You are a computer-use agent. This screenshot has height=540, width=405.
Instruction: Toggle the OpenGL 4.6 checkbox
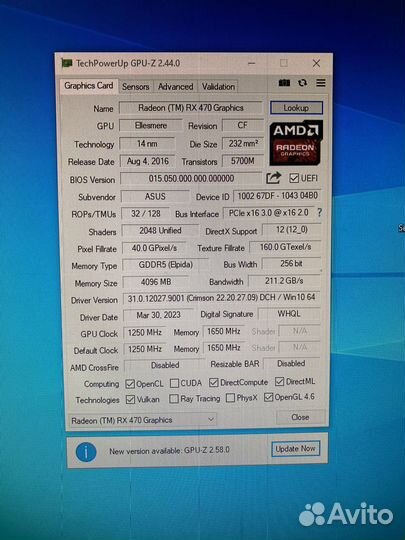click(x=268, y=397)
